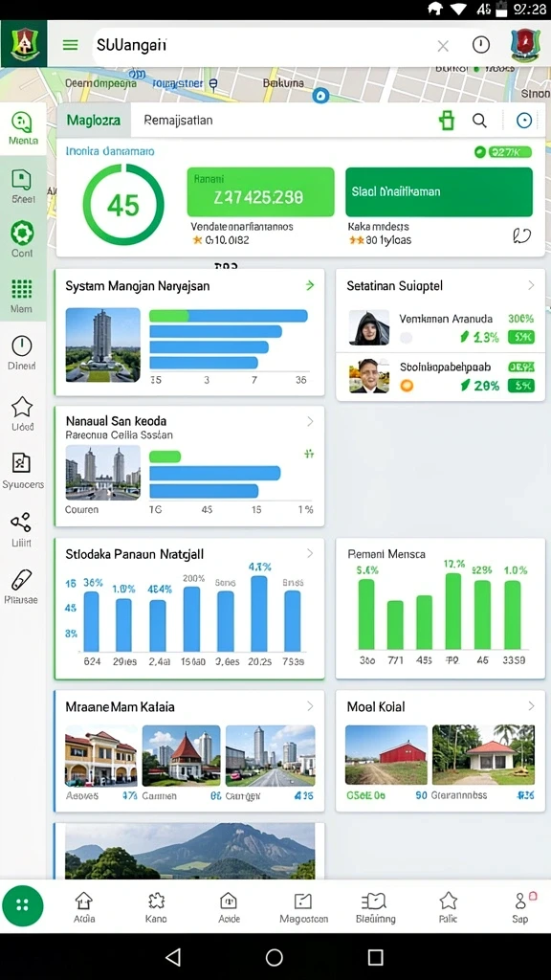Open the Sneet sidebar item
The image size is (551, 980).
tap(23, 187)
